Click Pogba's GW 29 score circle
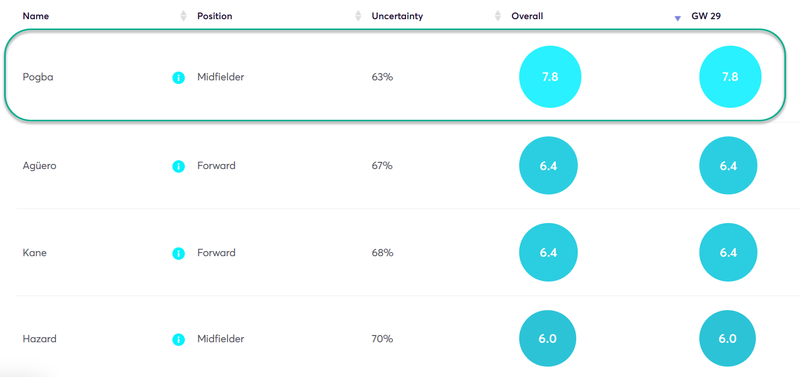The height and width of the screenshot is (377, 800). point(730,77)
